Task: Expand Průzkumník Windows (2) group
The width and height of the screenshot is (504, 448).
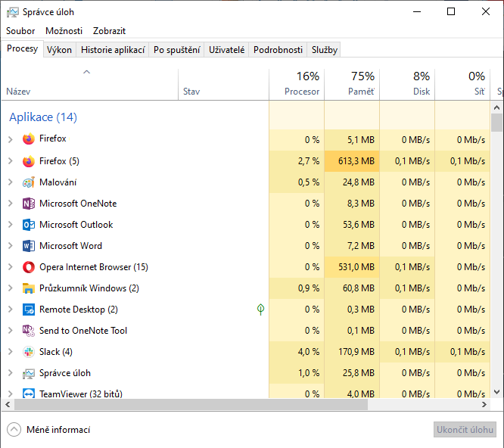Action: [11, 288]
